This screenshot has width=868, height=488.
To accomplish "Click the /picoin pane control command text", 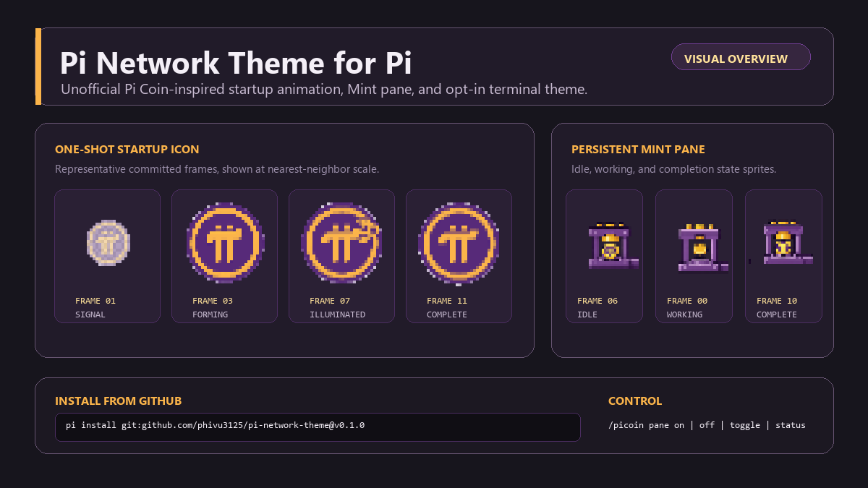I will pyautogui.click(x=707, y=425).
